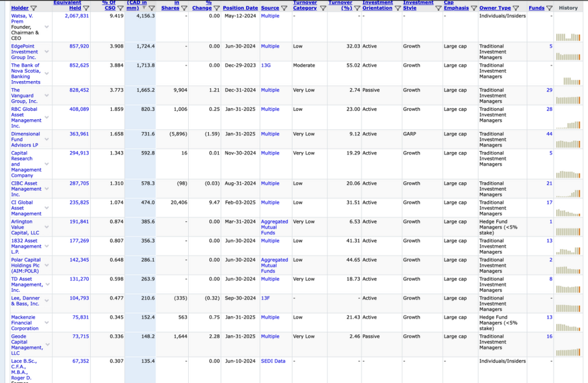Expand the chevron next to 1832 Asset Management
588x383 pixels.
point(46,246)
